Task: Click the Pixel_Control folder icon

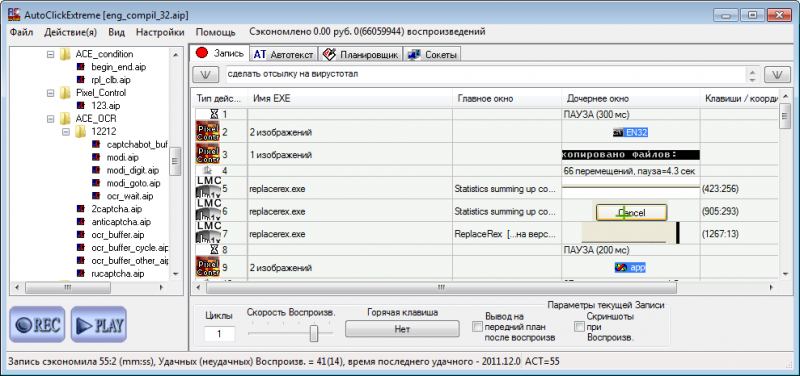Action: coord(65,93)
